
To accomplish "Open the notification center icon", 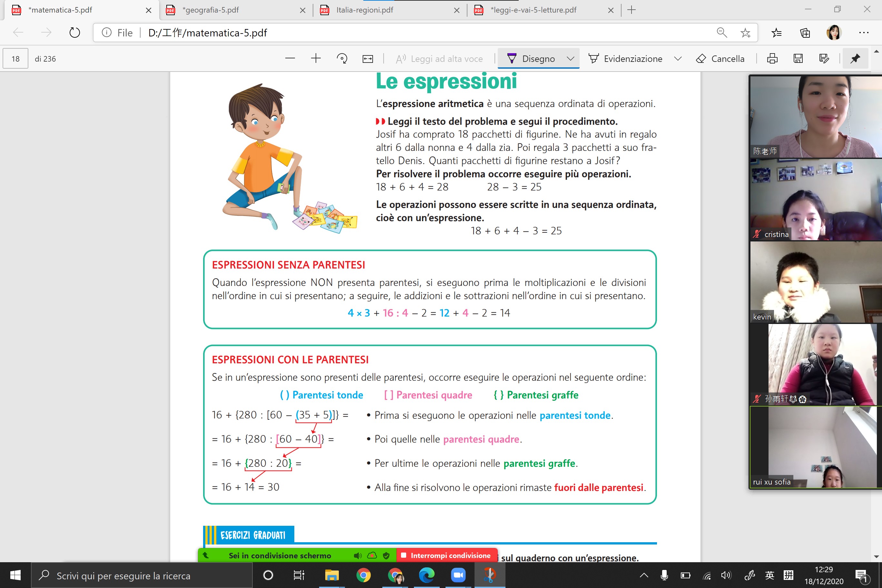I will click(861, 576).
